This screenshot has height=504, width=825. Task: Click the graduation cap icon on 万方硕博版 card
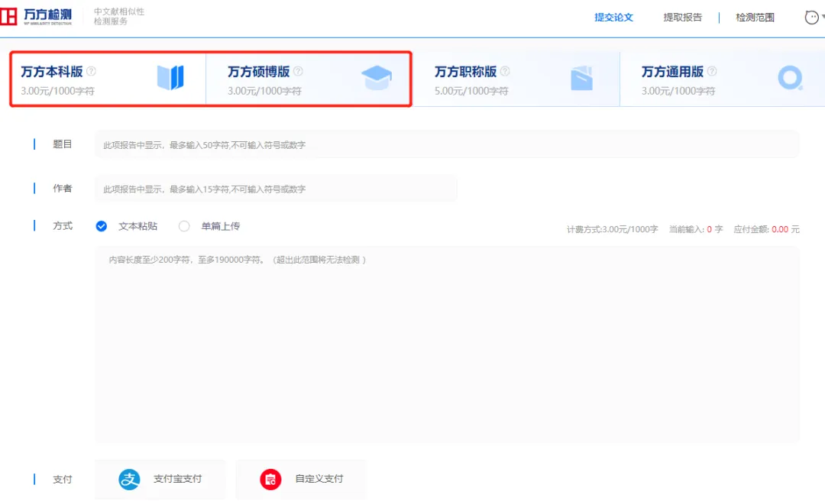(377, 77)
